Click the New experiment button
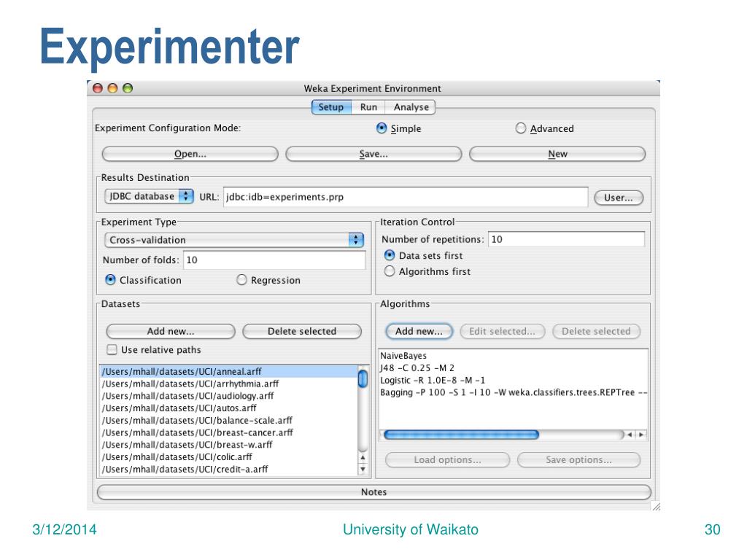This screenshot has height=560, width=747. click(x=557, y=154)
